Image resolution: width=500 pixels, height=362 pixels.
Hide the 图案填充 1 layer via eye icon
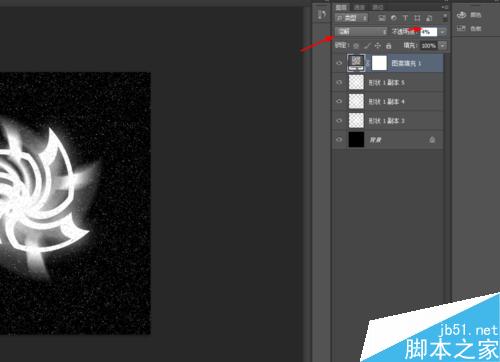coord(339,63)
